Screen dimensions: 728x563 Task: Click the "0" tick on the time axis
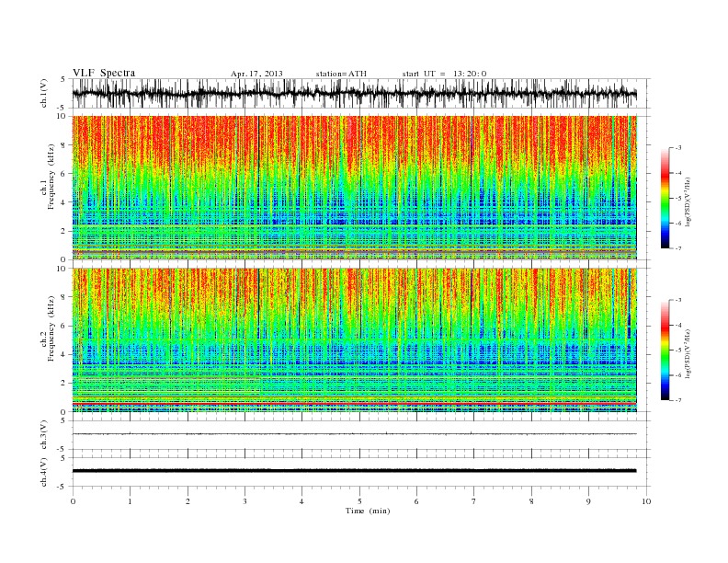coord(73,501)
